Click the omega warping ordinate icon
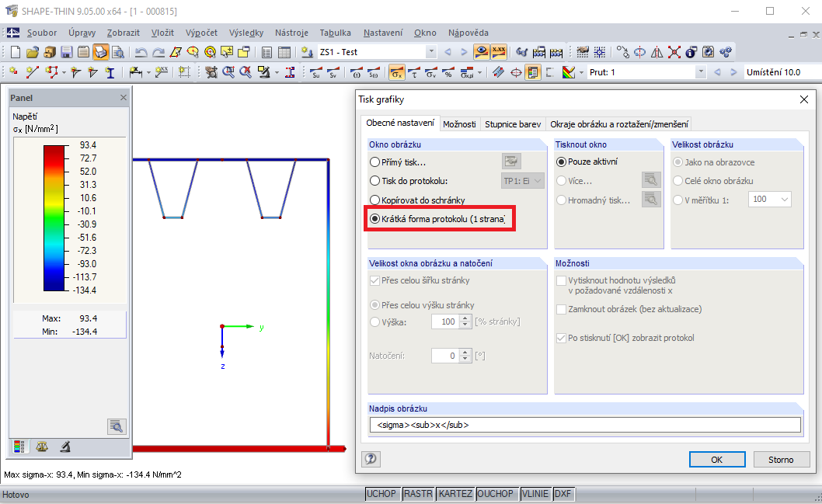 click(356, 72)
